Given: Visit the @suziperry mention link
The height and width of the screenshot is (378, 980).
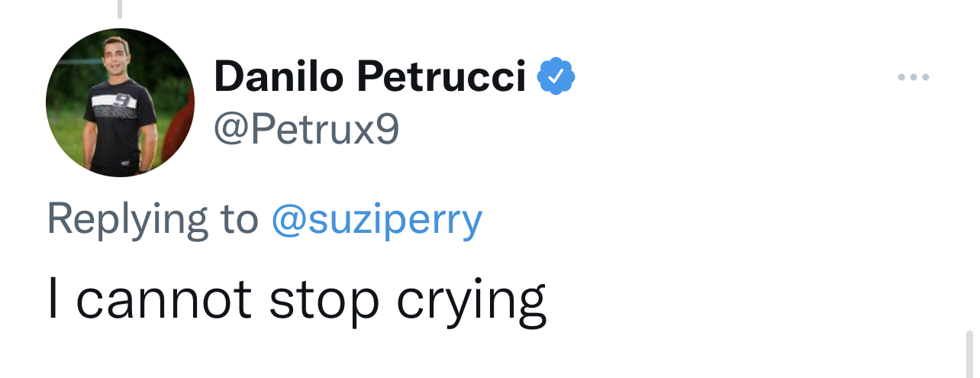Looking at the screenshot, I should [x=377, y=219].
